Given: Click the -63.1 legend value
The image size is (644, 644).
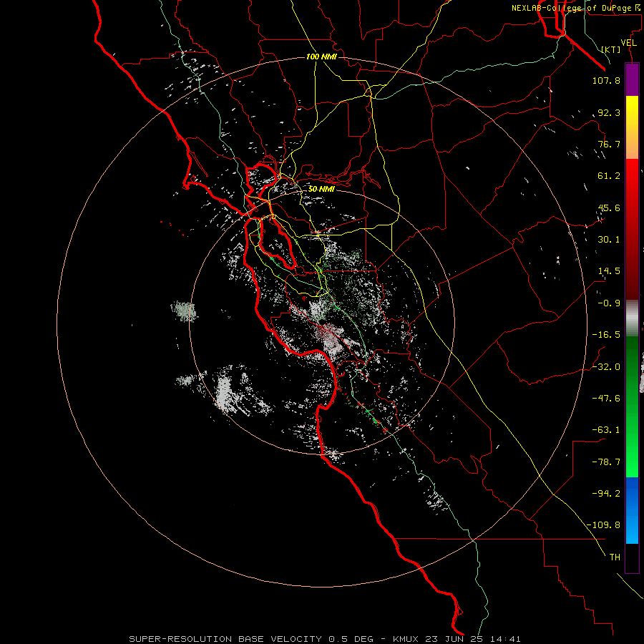Looking at the screenshot, I should coord(606,430).
